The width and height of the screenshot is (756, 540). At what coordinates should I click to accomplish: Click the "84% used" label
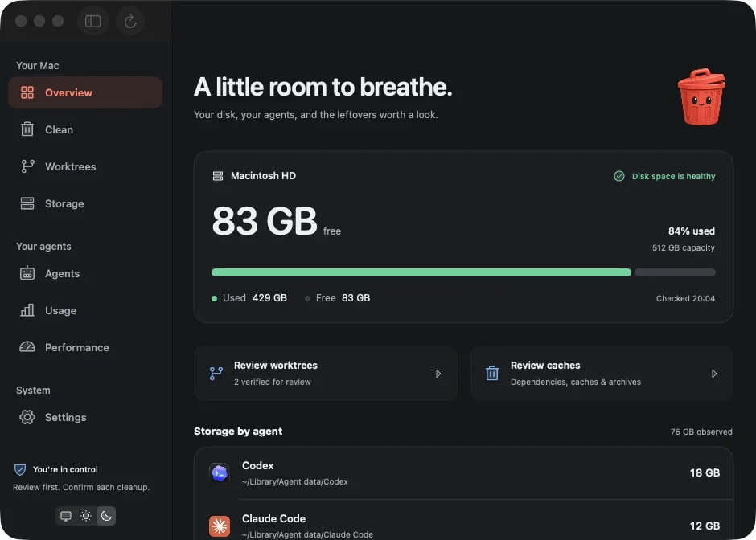point(692,231)
